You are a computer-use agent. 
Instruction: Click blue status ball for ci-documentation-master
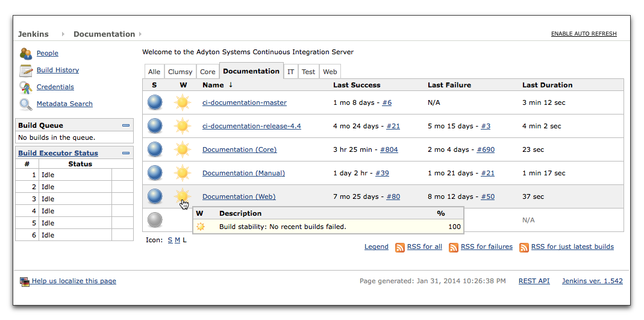pyautogui.click(x=155, y=102)
